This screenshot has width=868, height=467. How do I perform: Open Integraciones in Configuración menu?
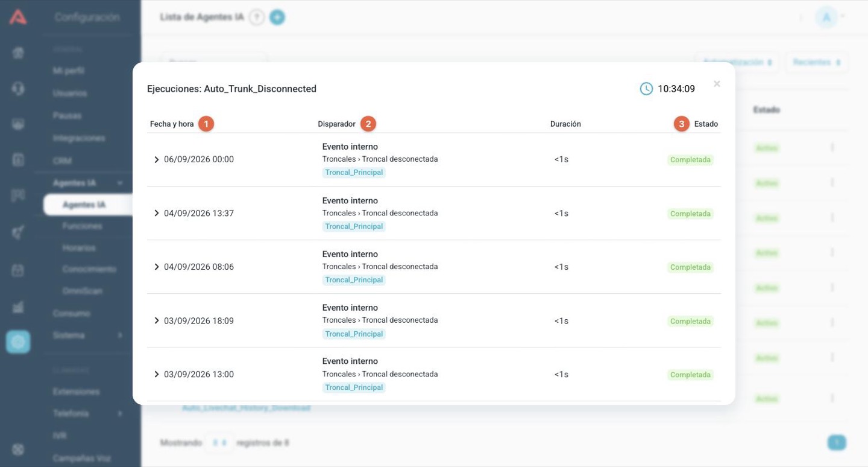coord(79,138)
